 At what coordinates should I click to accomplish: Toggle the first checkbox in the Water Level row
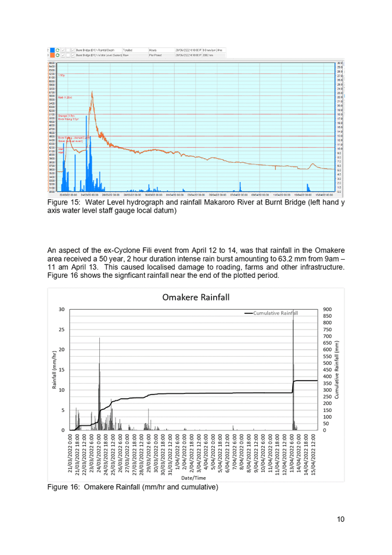pyautogui.click(x=63, y=55)
